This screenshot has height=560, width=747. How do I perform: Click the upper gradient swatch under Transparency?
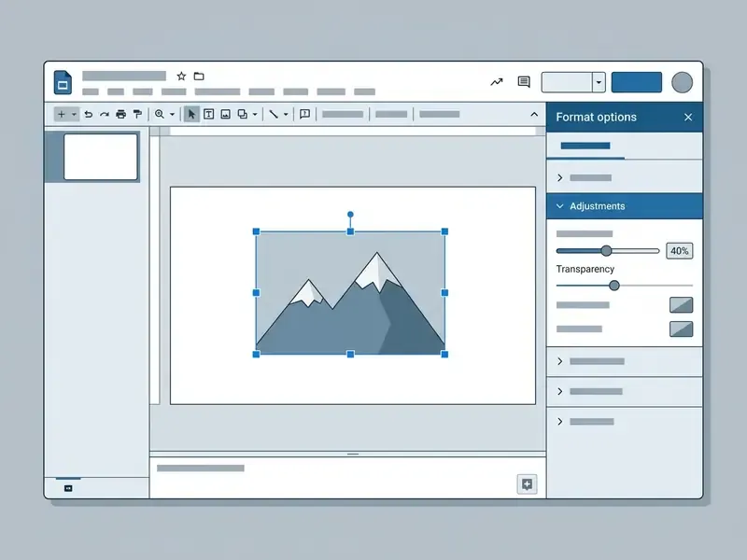click(x=682, y=305)
